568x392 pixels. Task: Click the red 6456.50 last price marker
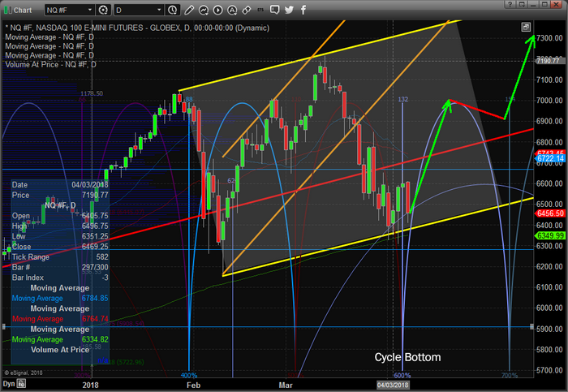pos(550,213)
